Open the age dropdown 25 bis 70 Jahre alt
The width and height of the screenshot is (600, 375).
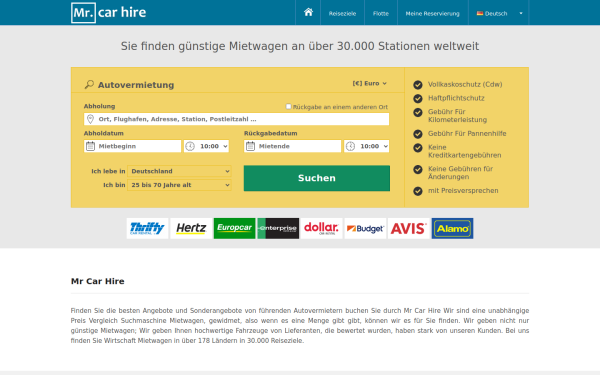click(179, 185)
